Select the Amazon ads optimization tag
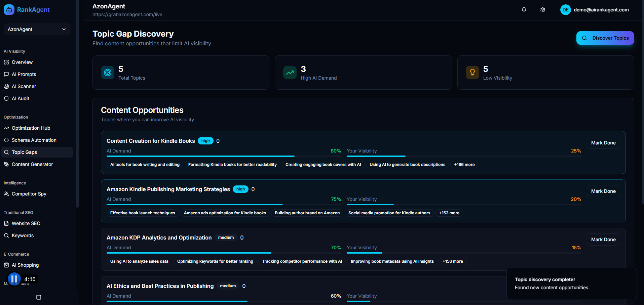The width and height of the screenshot is (644, 305). tap(225, 213)
